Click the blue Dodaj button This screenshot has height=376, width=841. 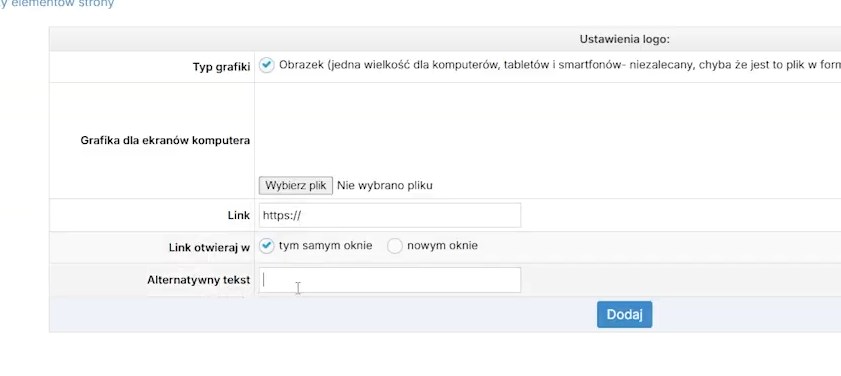[x=624, y=314]
